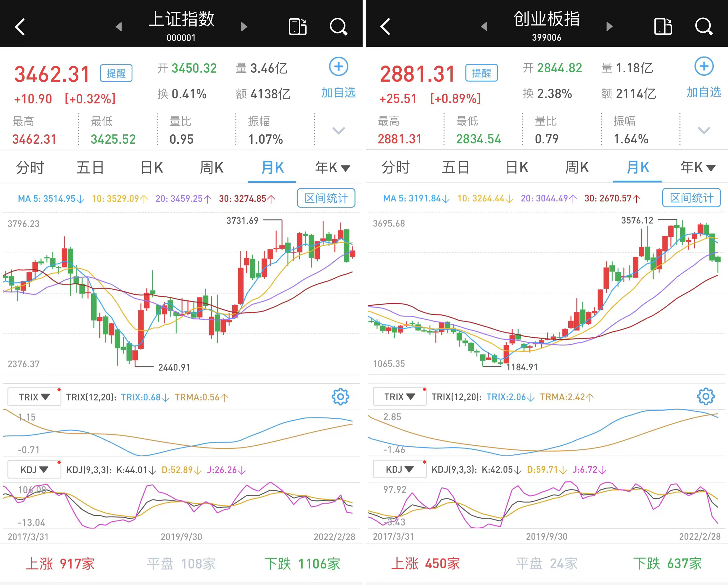Tap 提醒 alert toggle for 上证指数
This screenshot has width=728, height=585.
116,73
